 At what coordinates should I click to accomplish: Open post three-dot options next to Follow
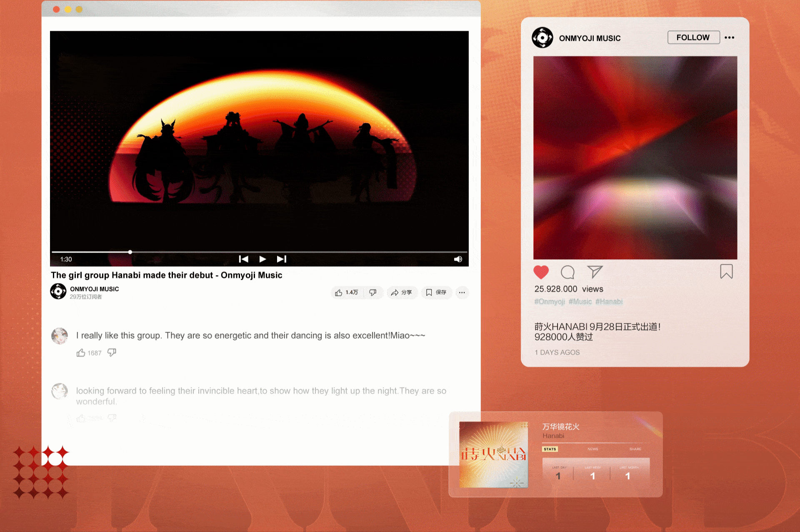(x=729, y=37)
